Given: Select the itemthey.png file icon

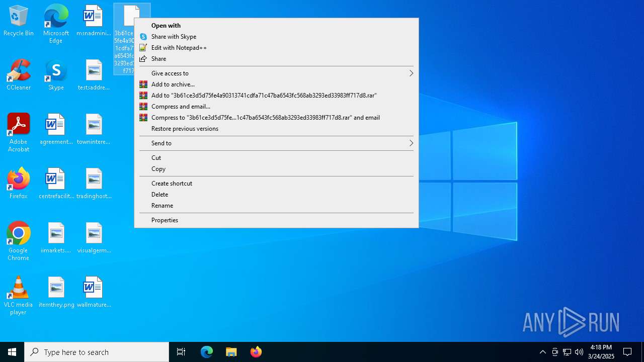Looking at the screenshot, I should pos(56,293).
